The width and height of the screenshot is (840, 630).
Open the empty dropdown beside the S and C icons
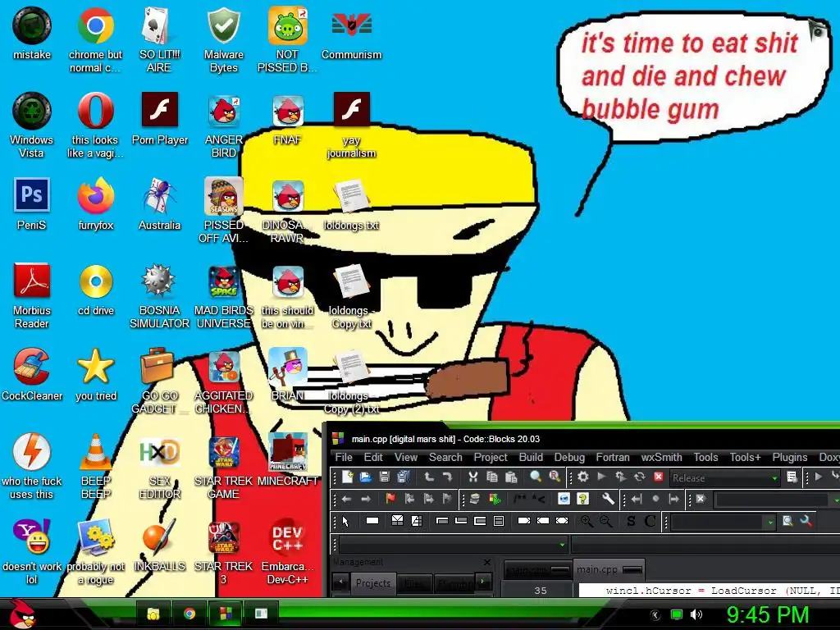tap(723, 521)
